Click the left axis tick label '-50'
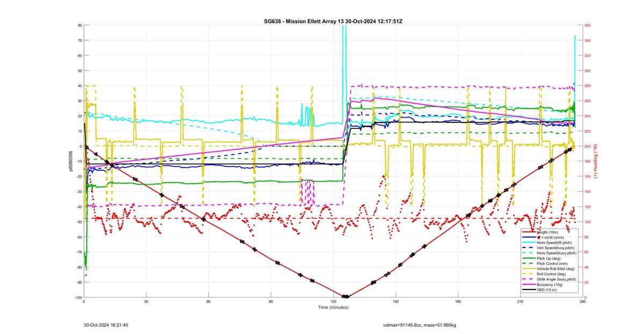 79,222
